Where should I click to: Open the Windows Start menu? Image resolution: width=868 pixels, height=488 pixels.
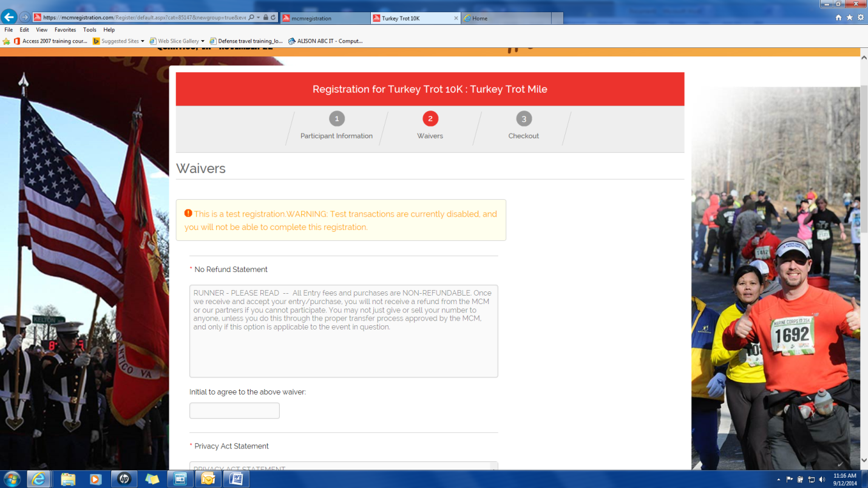[12, 479]
